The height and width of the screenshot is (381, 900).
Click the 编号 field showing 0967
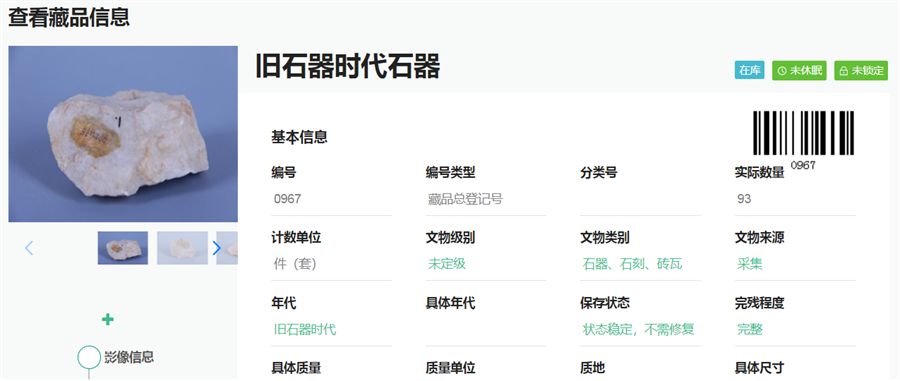pyautogui.click(x=331, y=199)
